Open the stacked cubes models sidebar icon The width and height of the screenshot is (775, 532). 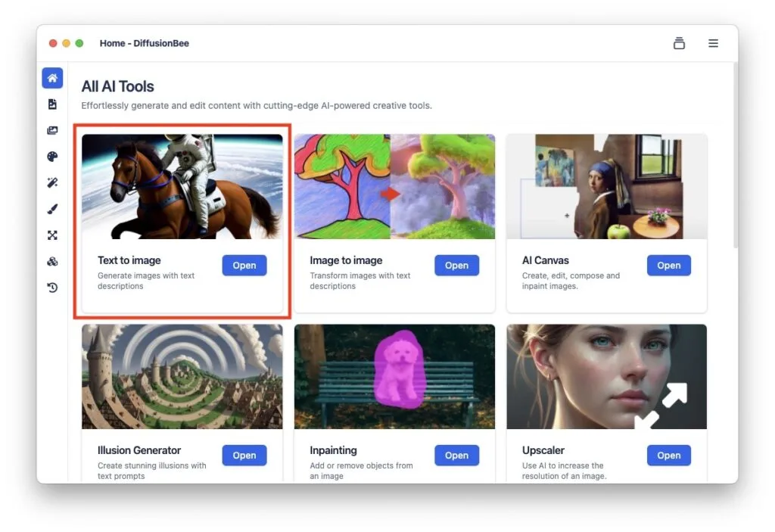[x=52, y=261]
